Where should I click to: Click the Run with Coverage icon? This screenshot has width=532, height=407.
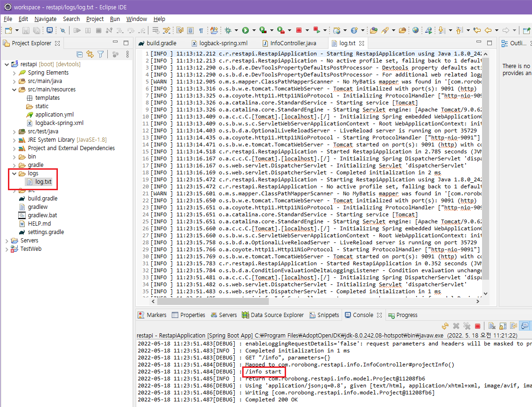tap(263, 30)
